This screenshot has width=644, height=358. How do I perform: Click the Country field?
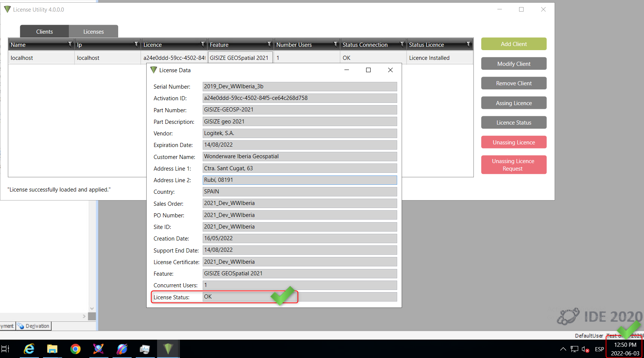tap(300, 192)
